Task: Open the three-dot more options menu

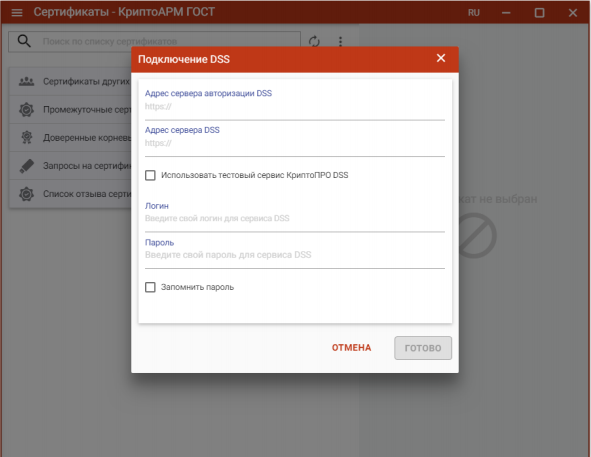Action: (340, 41)
